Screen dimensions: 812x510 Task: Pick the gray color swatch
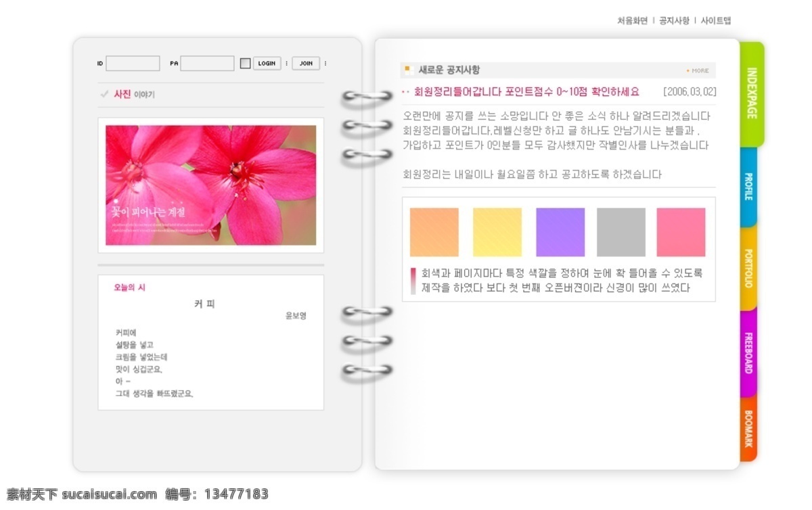[621, 232]
